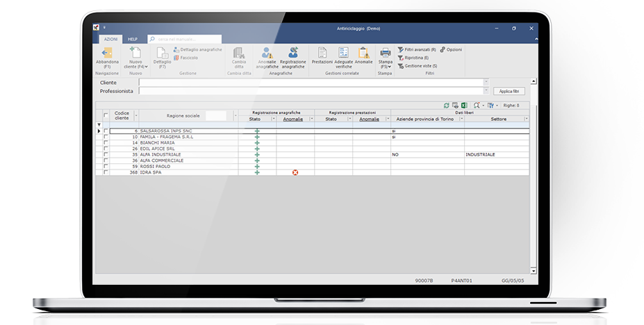The width and height of the screenshot is (644, 325).
Task: Select the ALFA INDUSTRIALE row checkbox
Action: (x=106, y=154)
